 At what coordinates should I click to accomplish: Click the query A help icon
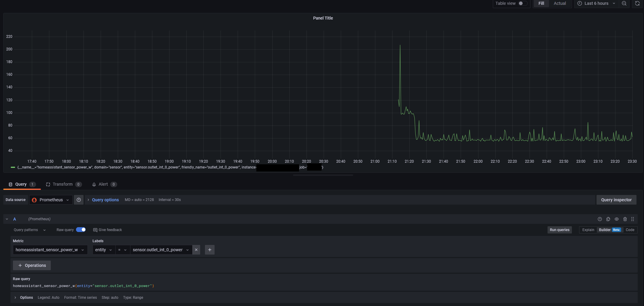(x=600, y=219)
